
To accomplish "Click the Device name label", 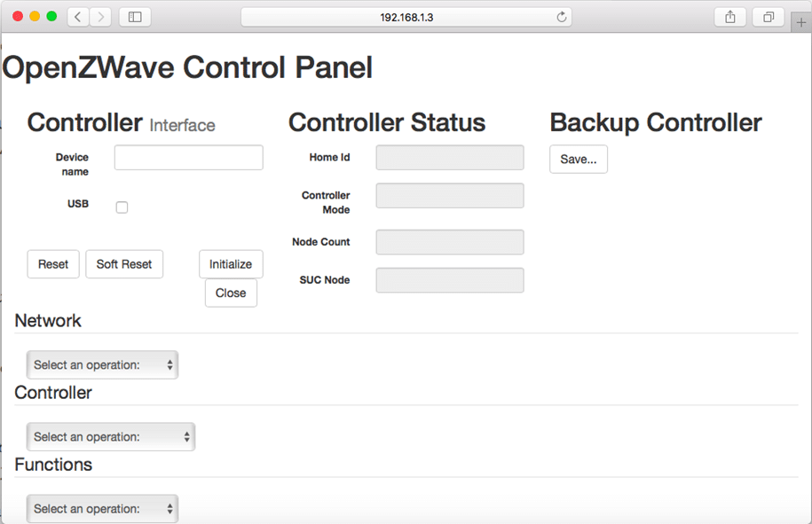I will coord(73,165).
